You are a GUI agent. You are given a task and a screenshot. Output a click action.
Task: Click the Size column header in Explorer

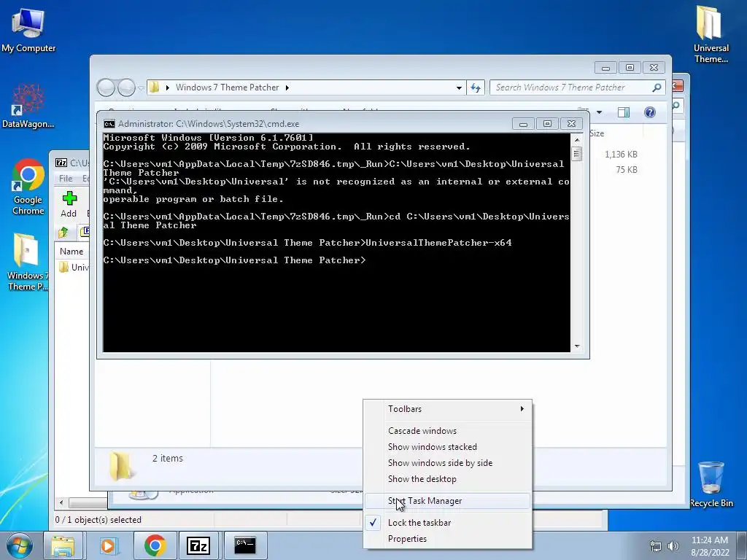point(597,133)
